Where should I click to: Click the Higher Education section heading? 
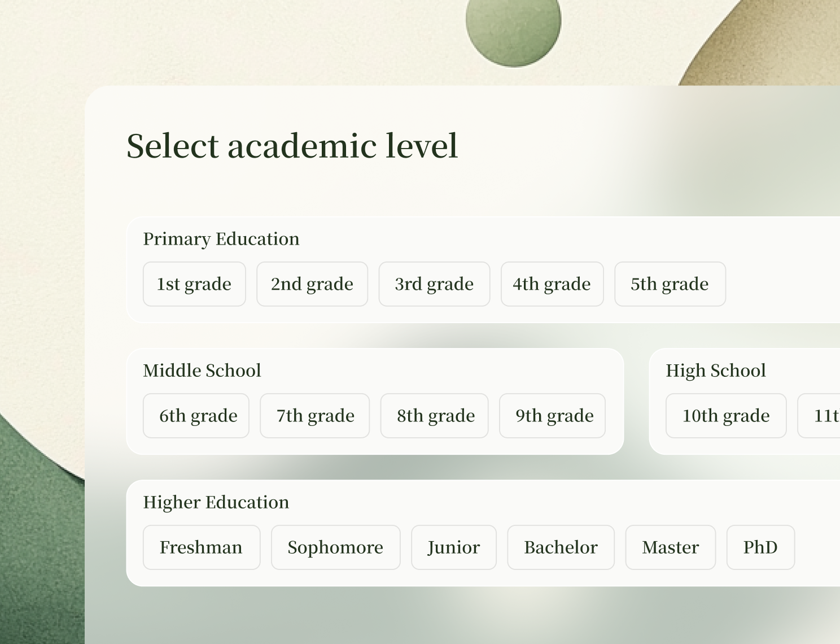click(x=216, y=502)
